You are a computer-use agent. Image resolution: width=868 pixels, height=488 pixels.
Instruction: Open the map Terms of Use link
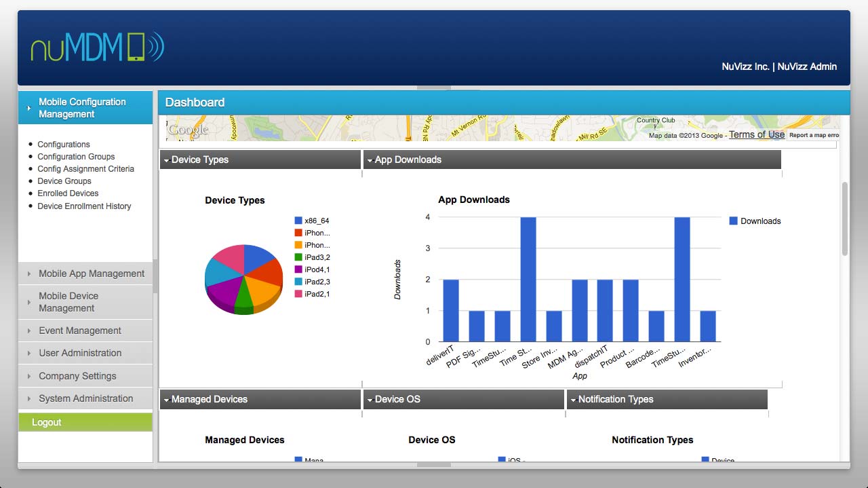tap(756, 135)
